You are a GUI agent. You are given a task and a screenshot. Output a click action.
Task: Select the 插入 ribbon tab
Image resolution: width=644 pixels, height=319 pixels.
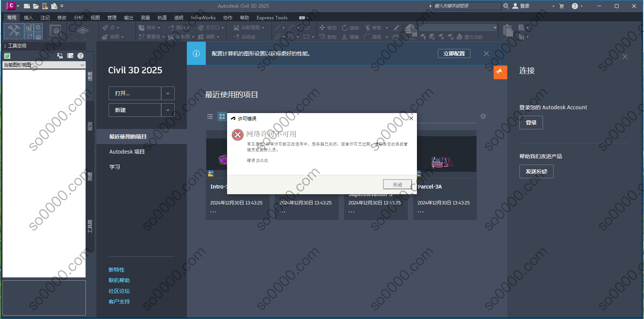point(28,17)
